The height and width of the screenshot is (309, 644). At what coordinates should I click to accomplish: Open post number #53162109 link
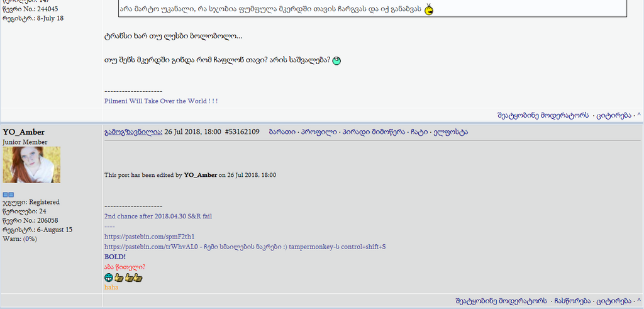pyautogui.click(x=242, y=132)
